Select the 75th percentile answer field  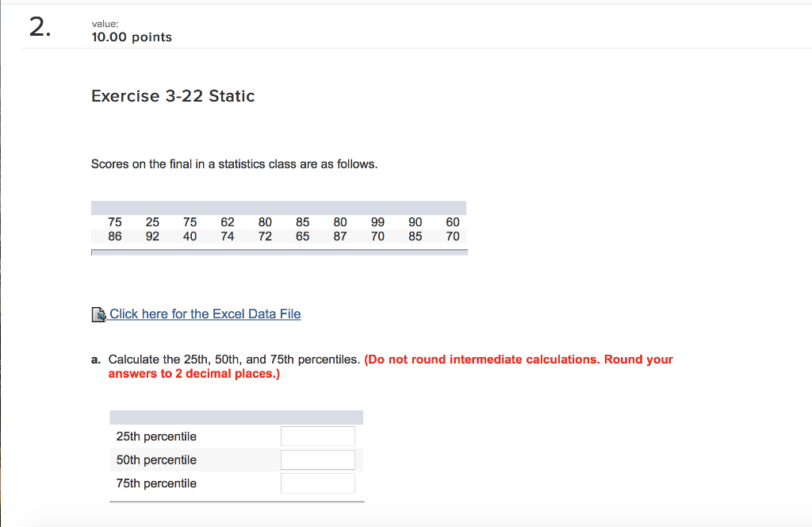[317, 483]
